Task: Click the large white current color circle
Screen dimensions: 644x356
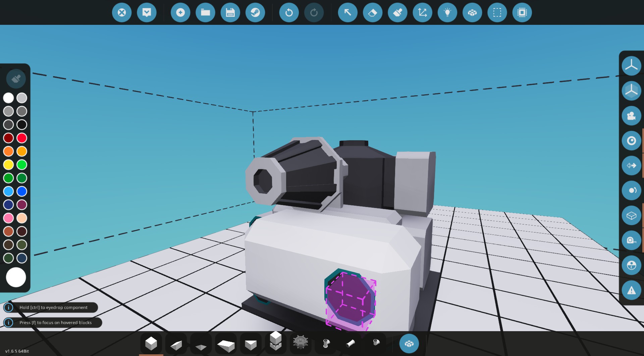Action: coord(16,277)
